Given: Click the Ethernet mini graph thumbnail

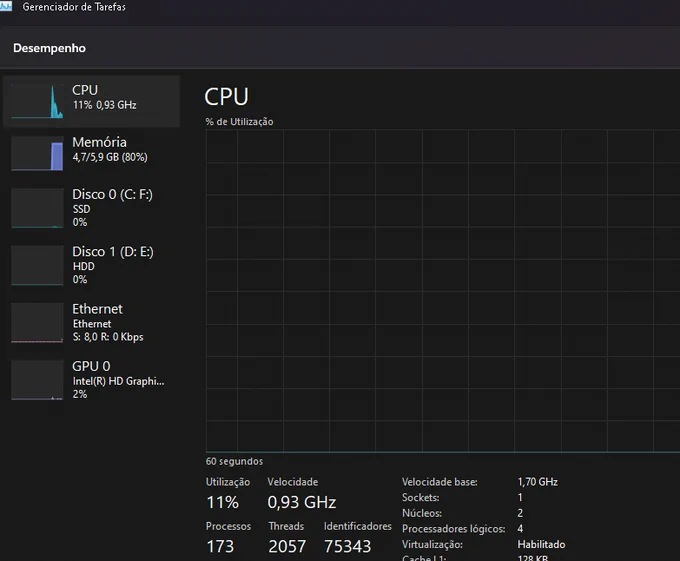Looking at the screenshot, I should pyautogui.click(x=37, y=323).
